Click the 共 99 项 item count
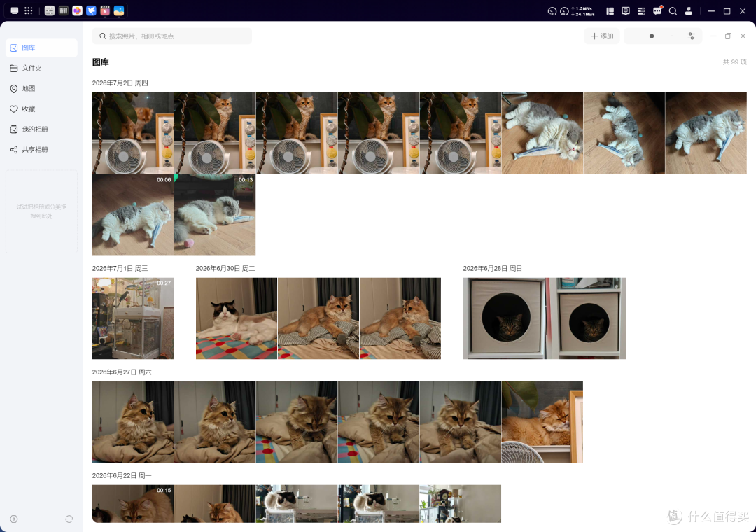756x532 pixels. click(x=734, y=62)
